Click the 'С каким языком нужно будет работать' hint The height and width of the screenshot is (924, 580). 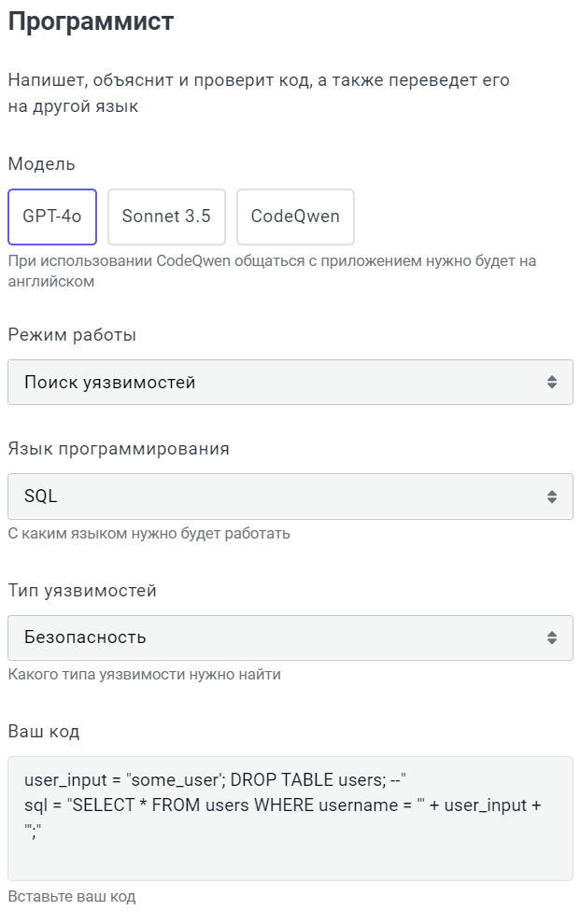149,534
